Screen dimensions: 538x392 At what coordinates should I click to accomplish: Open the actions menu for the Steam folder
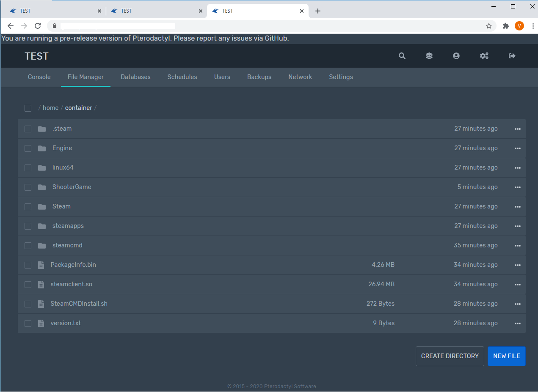tap(517, 206)
